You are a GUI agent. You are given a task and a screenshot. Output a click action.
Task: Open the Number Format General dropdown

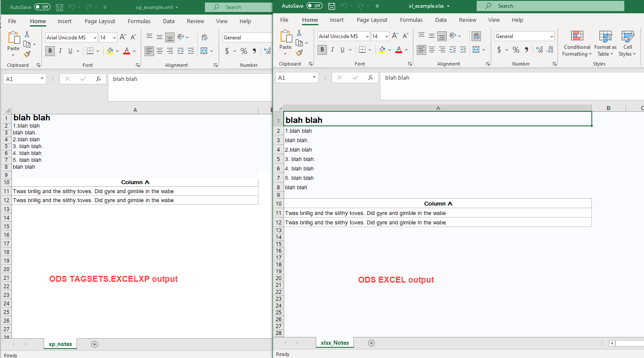click(x=552, y=36)
